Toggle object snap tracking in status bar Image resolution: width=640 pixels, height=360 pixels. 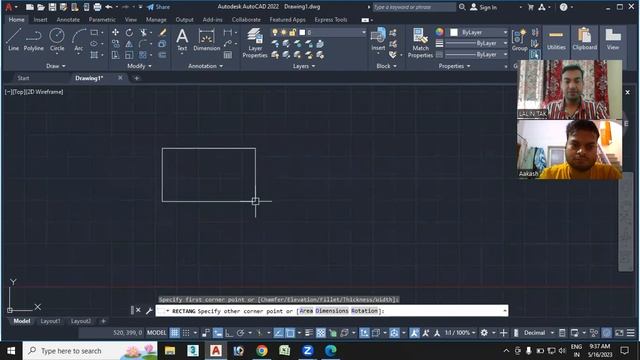[x=278, y=333]
